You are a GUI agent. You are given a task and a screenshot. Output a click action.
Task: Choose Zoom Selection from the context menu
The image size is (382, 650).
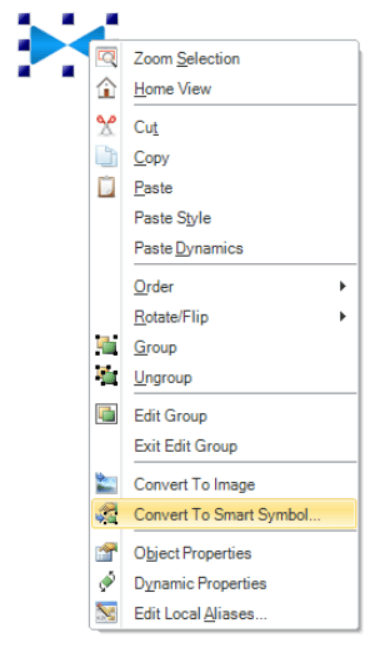224,58
